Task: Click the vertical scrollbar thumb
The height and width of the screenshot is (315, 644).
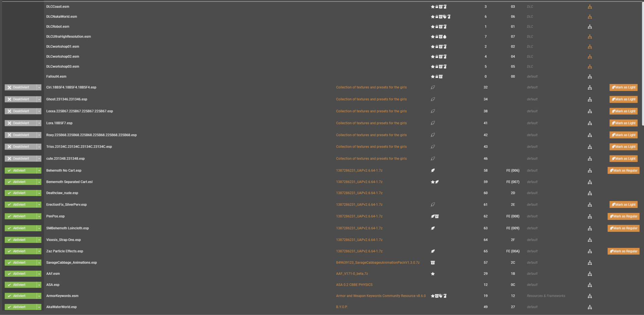Action: pyautogui.click(x=643, y=64)
